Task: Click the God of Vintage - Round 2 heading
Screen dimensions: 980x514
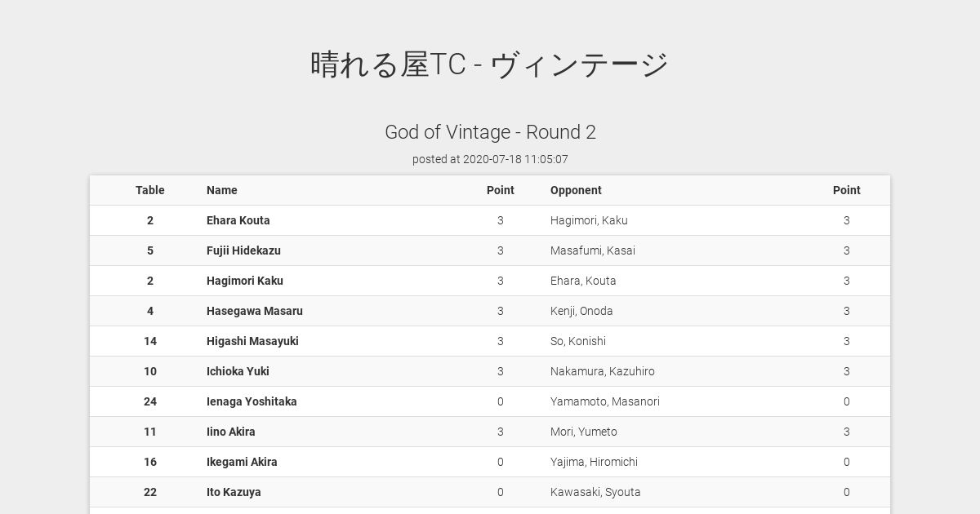Action: [490, 132]
